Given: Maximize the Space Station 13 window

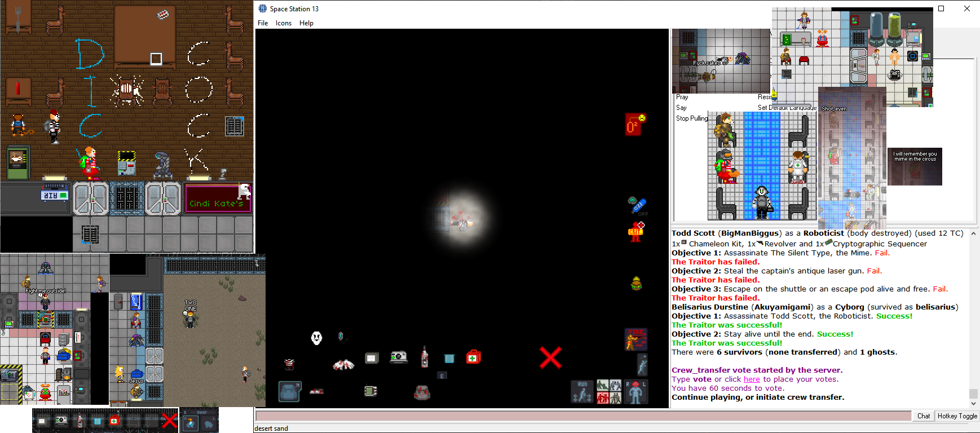Looking at the screenshot, I should (x=941, y=8).
